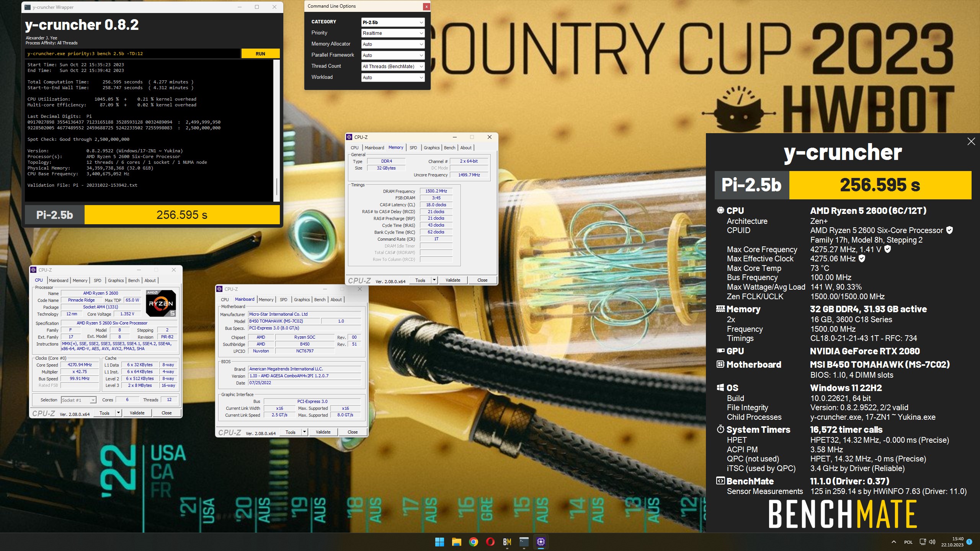Click the Max Core Frequency verified shield icon
This screenshot has width=980, height=551.
[x=887, y=249]
